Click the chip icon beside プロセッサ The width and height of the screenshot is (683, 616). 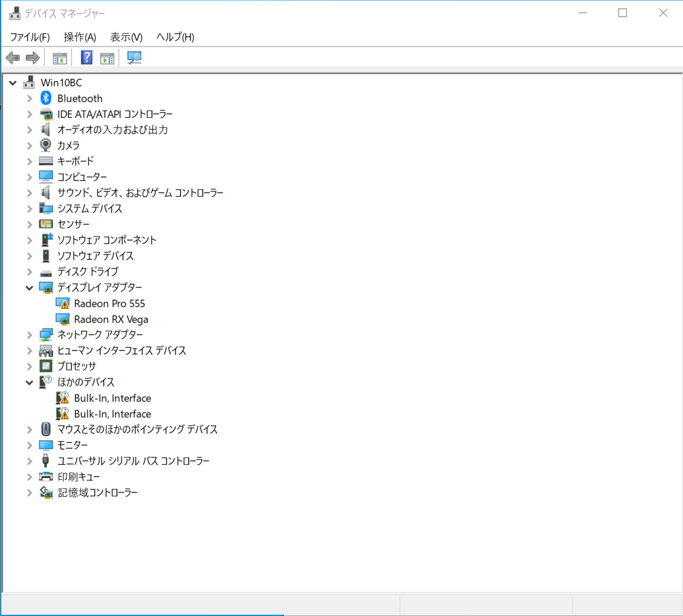click(x=46, y=366)
